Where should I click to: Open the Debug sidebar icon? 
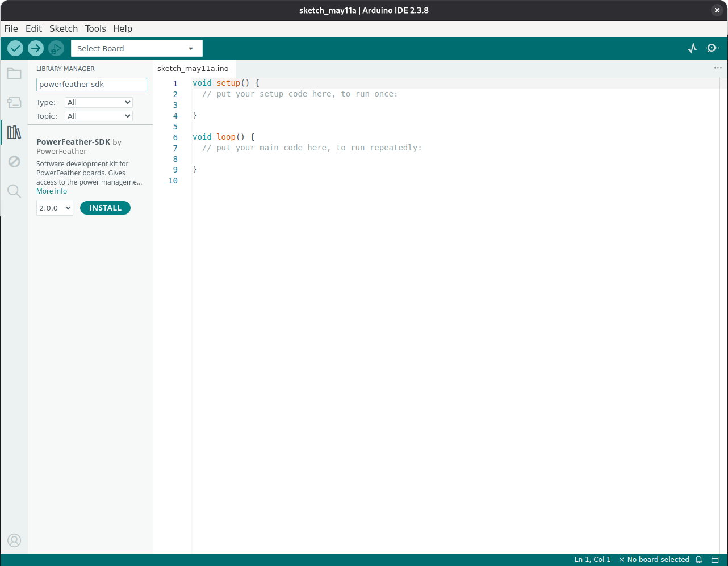point(14,162)
